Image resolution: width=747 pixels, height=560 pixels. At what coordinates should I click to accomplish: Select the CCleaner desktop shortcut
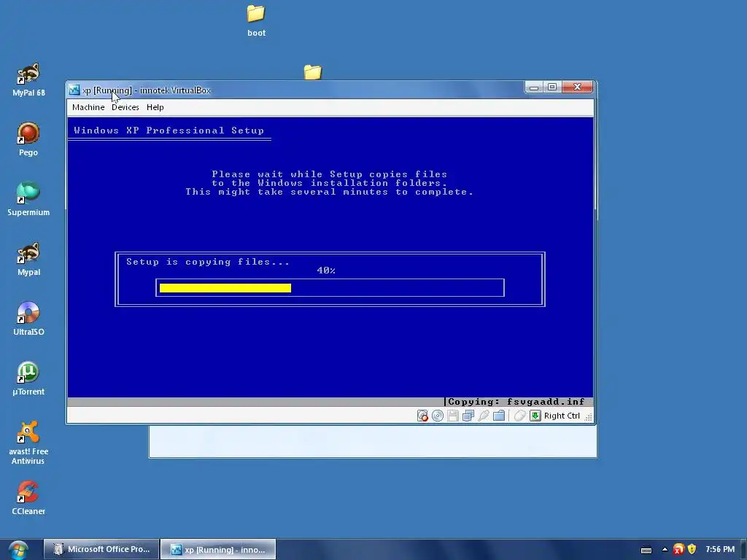point(28,499)
